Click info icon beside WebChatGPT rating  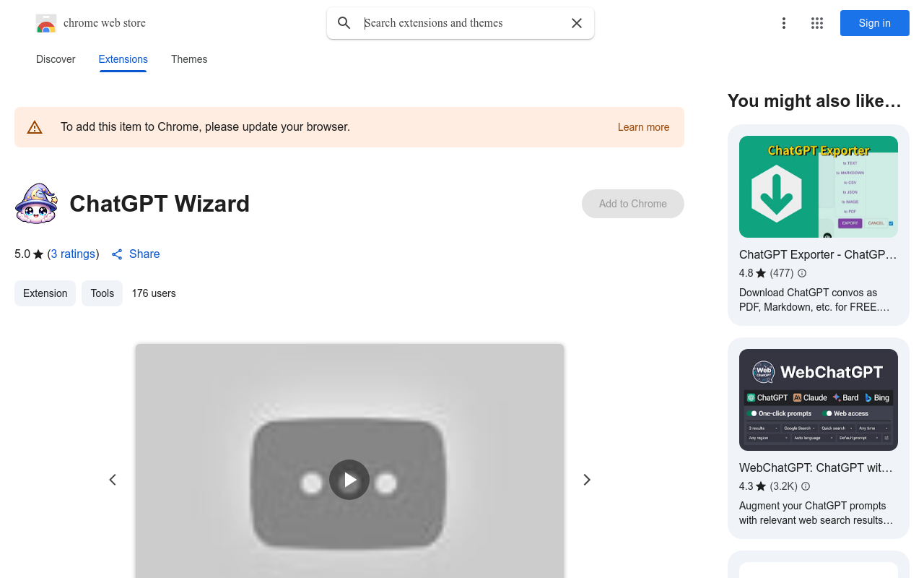point(806,486)
